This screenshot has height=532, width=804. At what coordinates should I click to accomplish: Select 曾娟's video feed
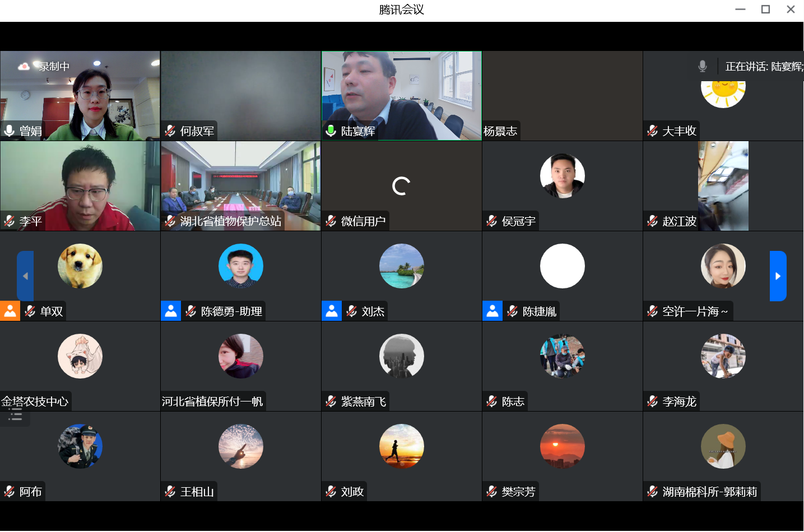pyautogui.click(x=80, y=96)
